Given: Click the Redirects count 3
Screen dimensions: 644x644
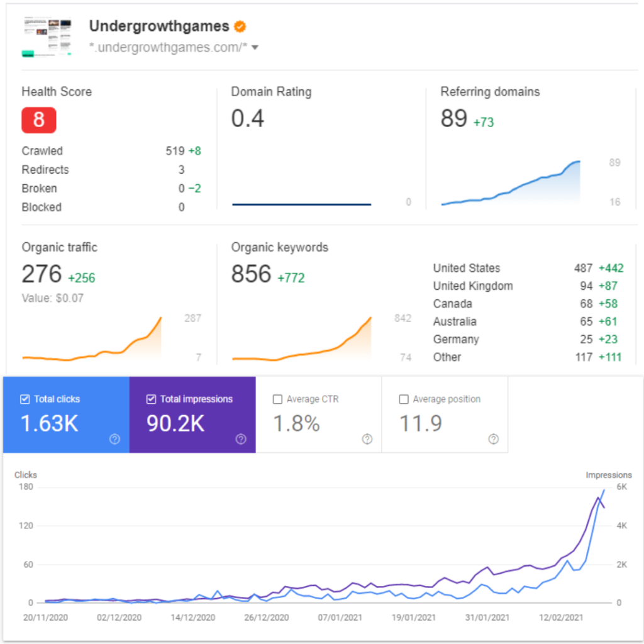Looking at the screenshot, I should [181, 170].
